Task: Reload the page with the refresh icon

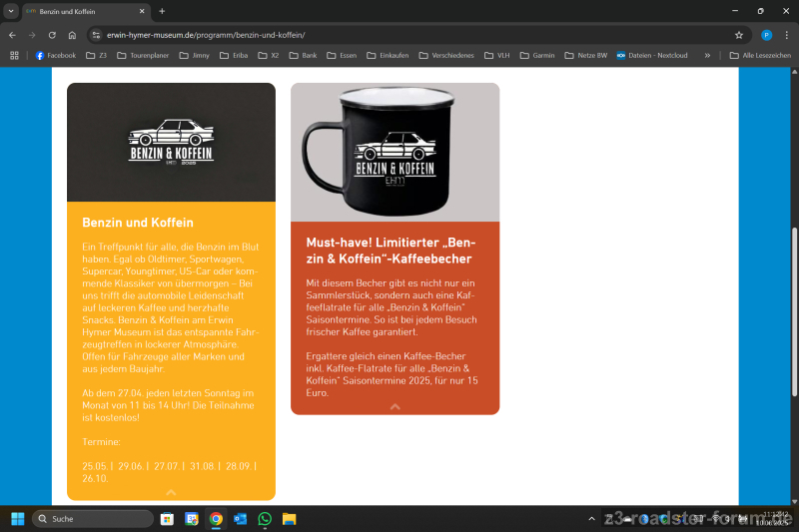Action: click(52, 35)
